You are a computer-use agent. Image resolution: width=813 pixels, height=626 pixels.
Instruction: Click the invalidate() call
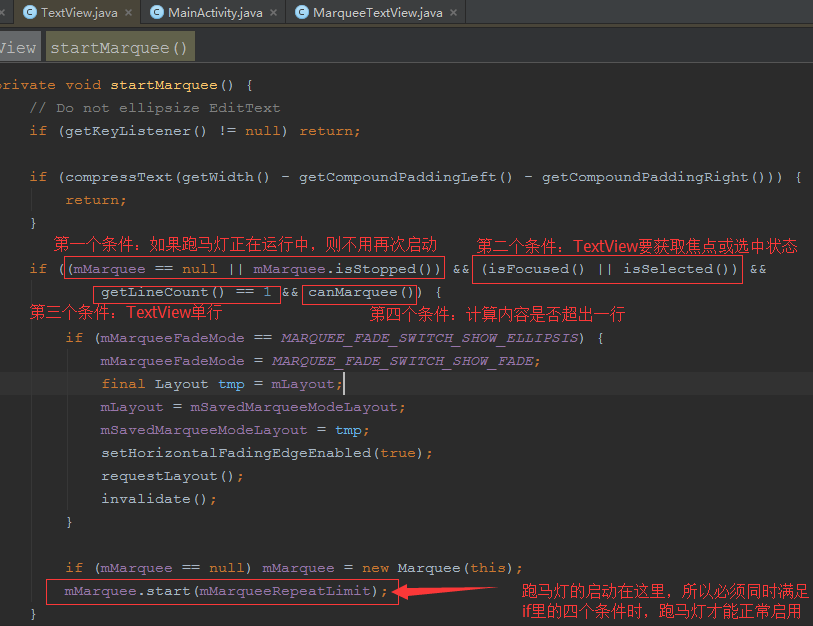point(154,499)
